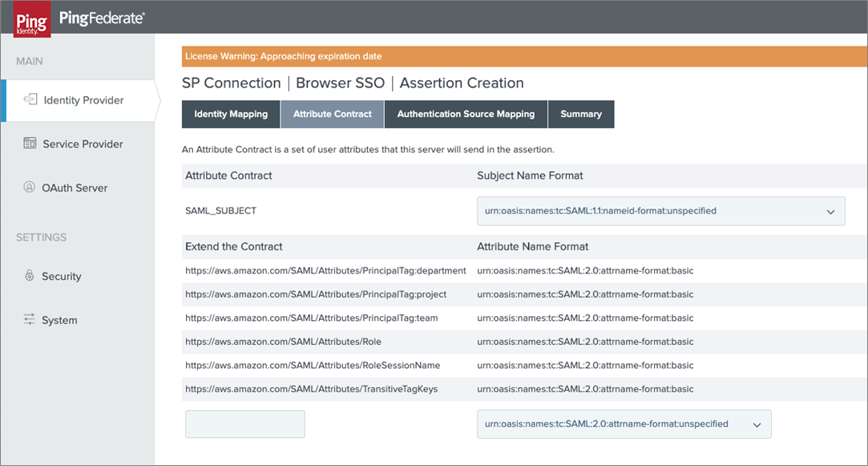Click the Extend the Contract text field
The width and height of the screenshot is (868, 466).
click(x=245, y=424)
